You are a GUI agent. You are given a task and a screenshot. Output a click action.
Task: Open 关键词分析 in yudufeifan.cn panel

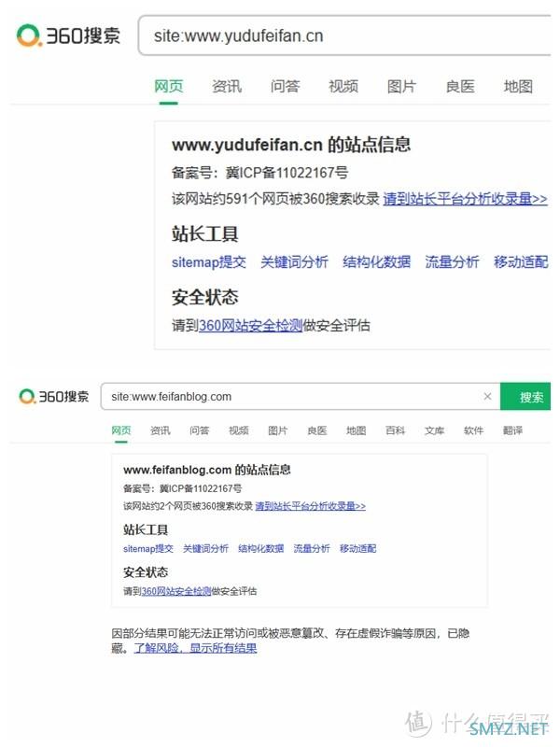tap(294, 262)
